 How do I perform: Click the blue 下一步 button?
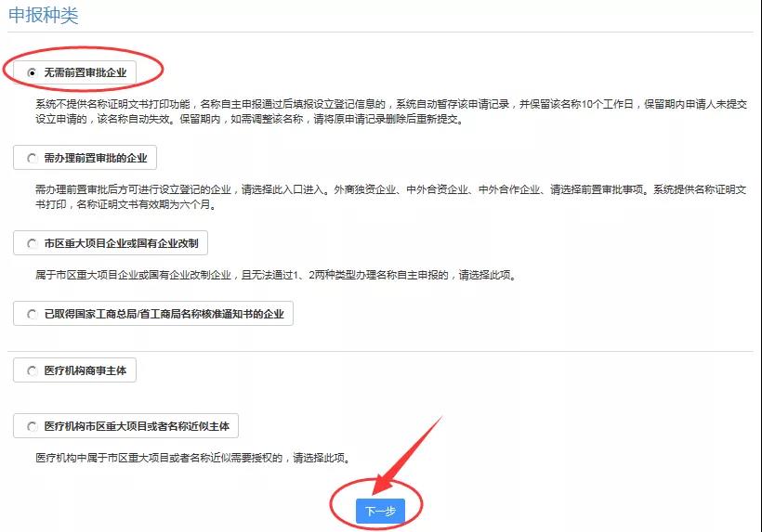380,512
